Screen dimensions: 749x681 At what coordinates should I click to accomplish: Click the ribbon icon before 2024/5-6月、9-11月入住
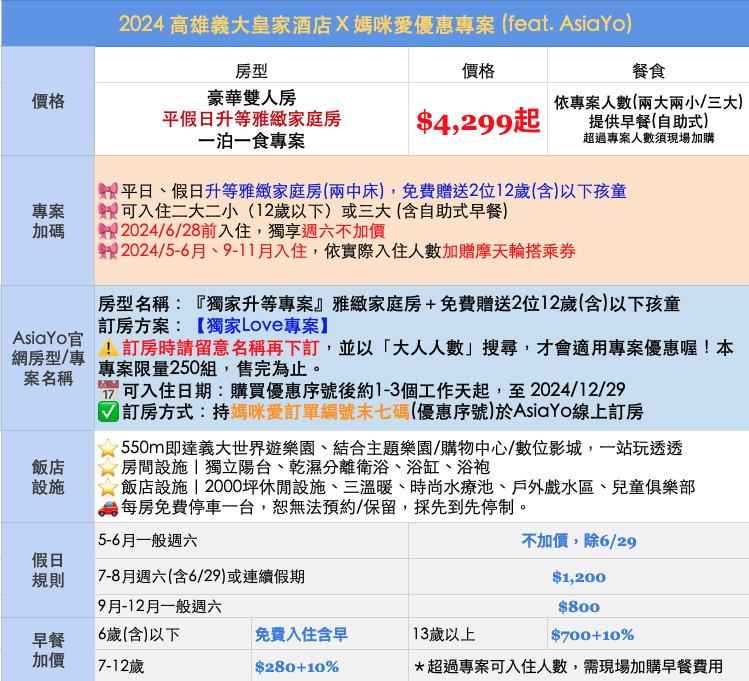pyautogui.click(x=108, y=251)
